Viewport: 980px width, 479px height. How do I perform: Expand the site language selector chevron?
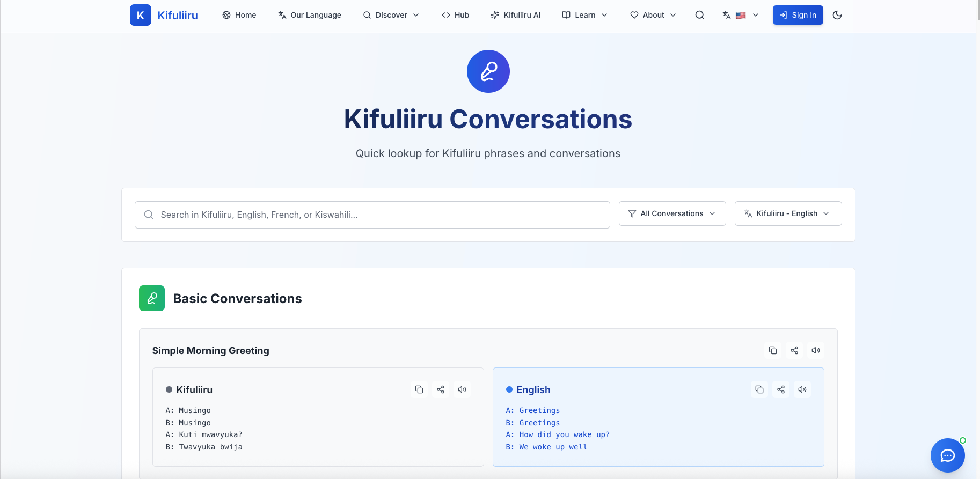[x=756, y=15]
